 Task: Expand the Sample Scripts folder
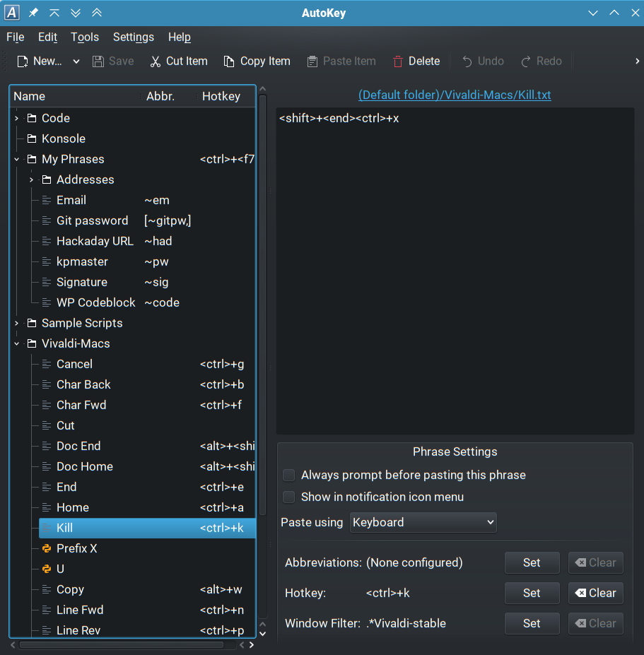pos(17,323)
